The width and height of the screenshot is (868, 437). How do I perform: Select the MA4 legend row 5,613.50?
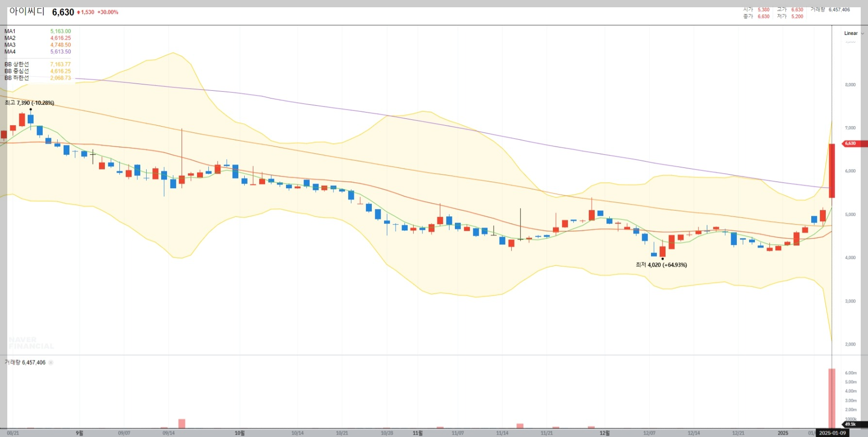click(37, 51)
